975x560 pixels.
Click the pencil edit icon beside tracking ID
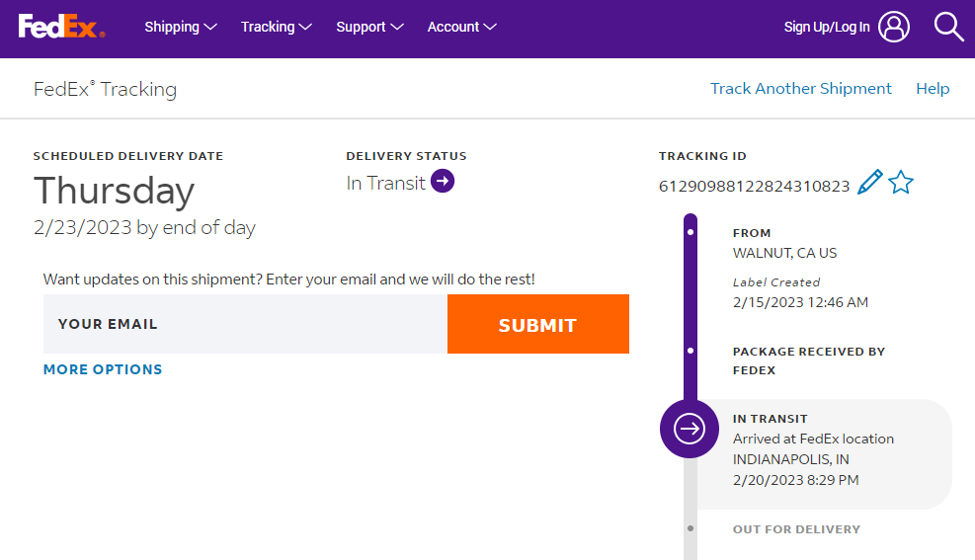869,183
